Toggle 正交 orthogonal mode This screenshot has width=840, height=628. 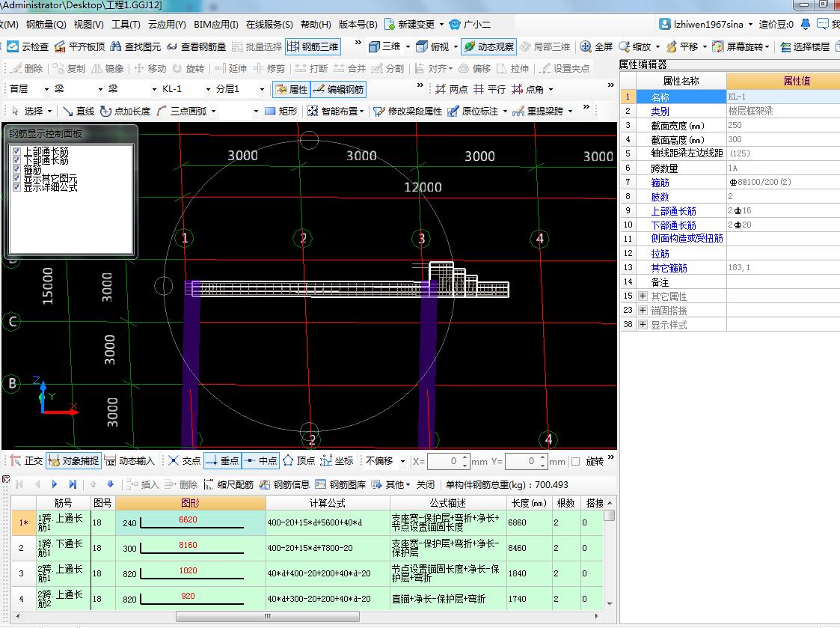[x=26, y=460]
